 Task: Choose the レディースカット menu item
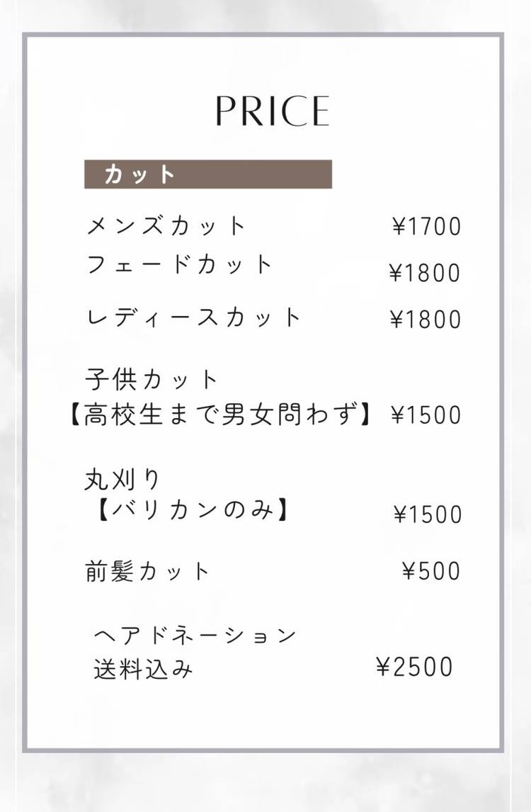[193, 318]
